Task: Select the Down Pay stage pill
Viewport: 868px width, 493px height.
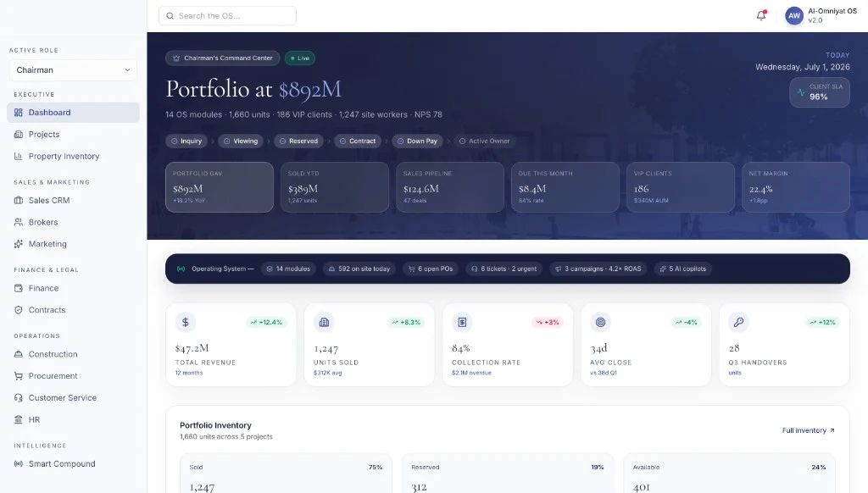Action: click(417, 141)
